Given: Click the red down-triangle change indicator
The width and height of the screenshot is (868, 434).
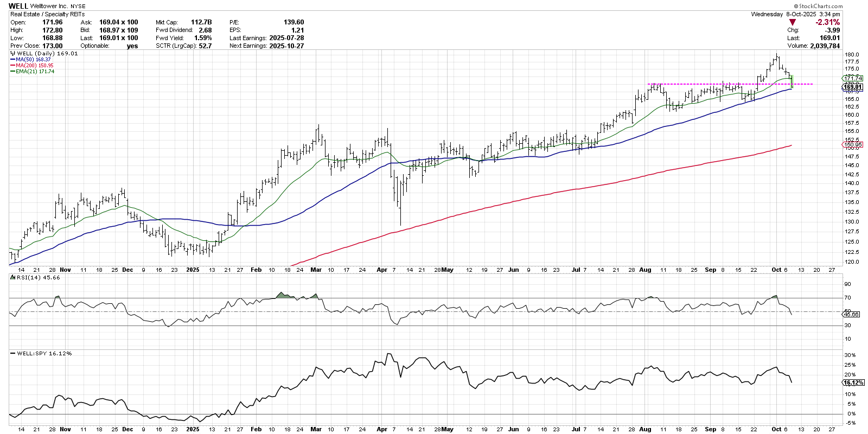Looking at the screenshot, I should click(793, 22).
